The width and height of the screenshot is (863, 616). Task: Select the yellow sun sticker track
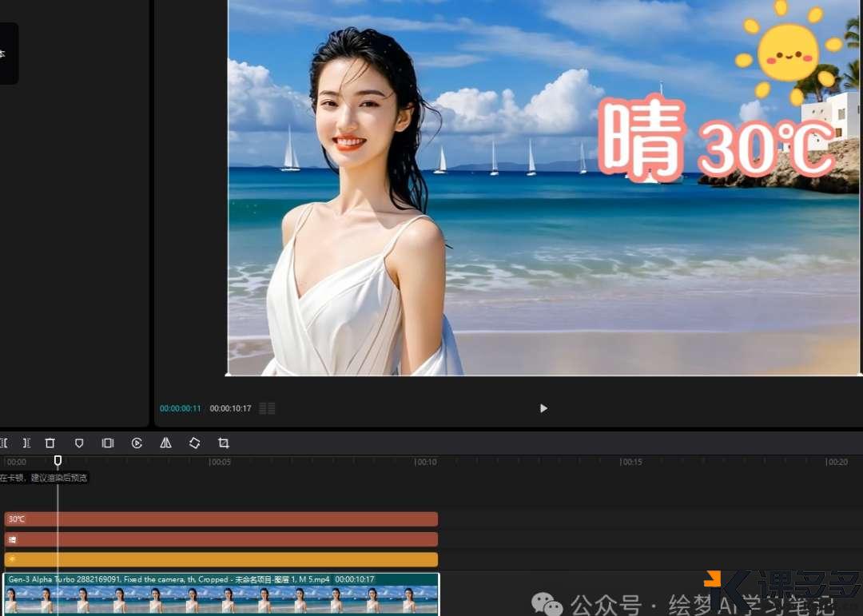[220, 558]
